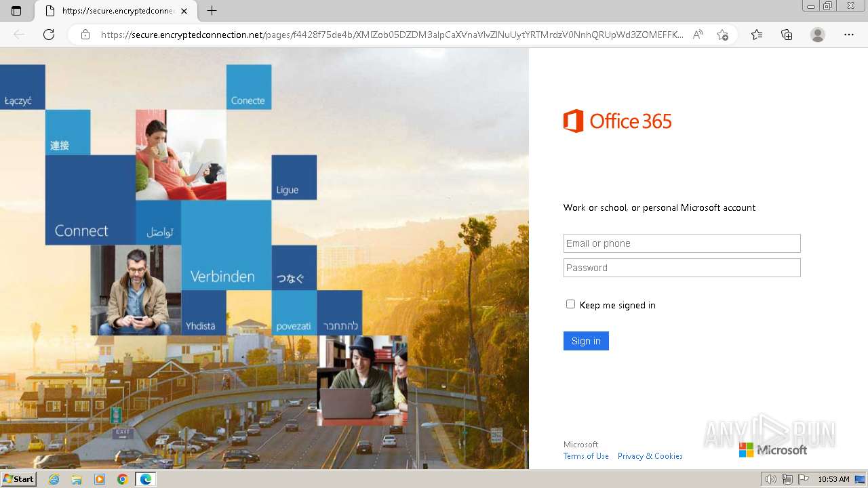Click the povezati tile
Screen dimensions: 868x488
point(294,312)
